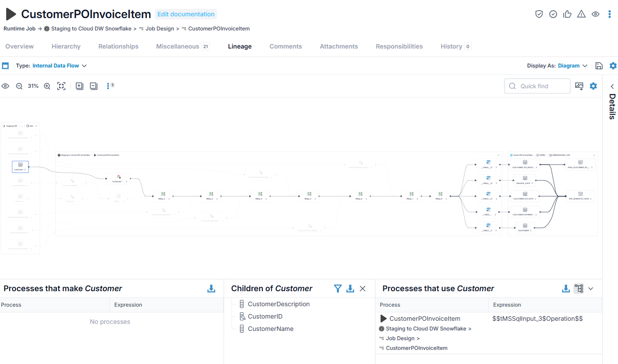The image size is (618, 364).
Task: Open the Display As Diagram dropdown
Action: (573, 66)
